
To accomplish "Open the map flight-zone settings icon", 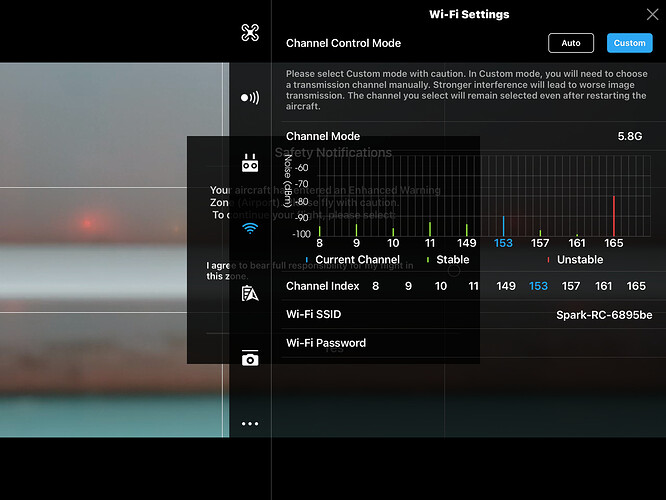I will 250,293.
